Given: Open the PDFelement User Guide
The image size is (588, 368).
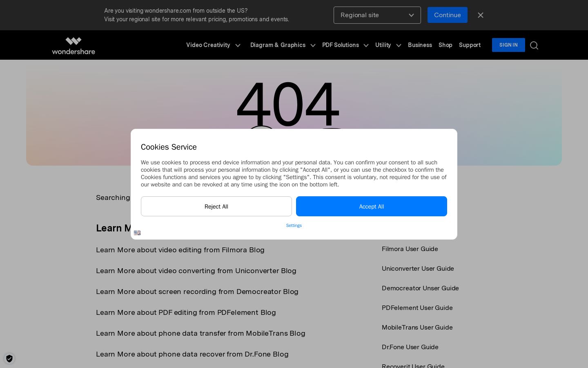Looking at the screenshot, I should tap(417, 308).
